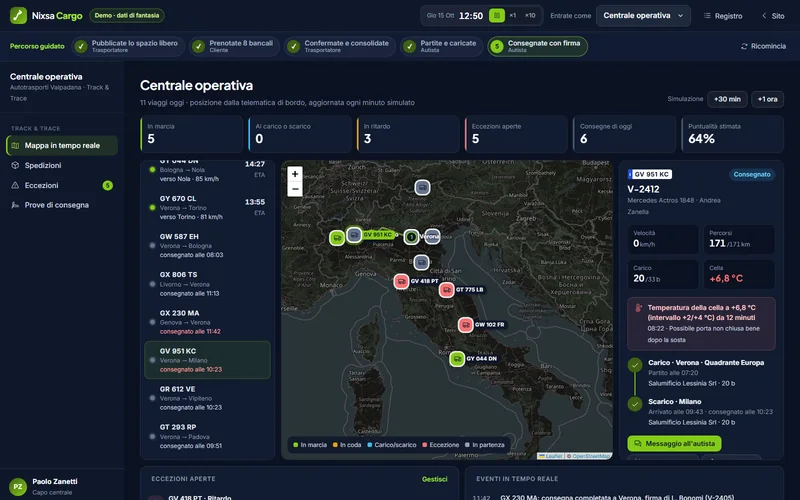Open the Spedizioni section
Screen dimensions: 800x500
pos(62,165)
